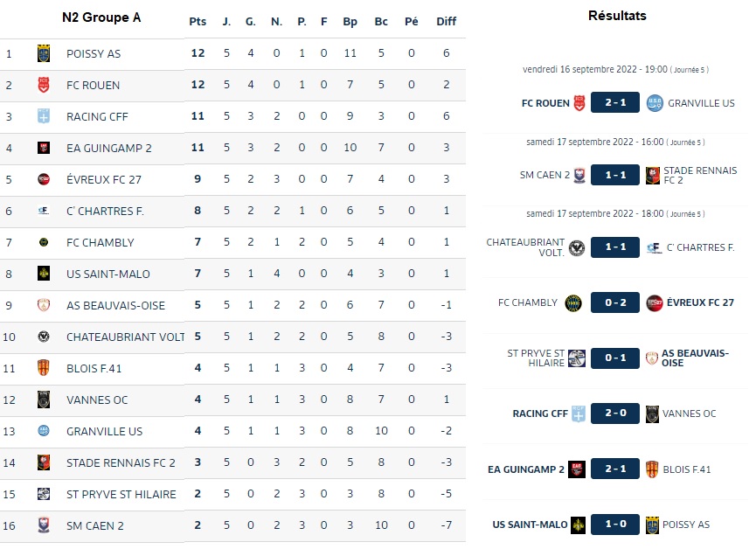Click the Blois F.41 crest in standings
The height and width of the screenshot is (549, 756).
point(44,368)
